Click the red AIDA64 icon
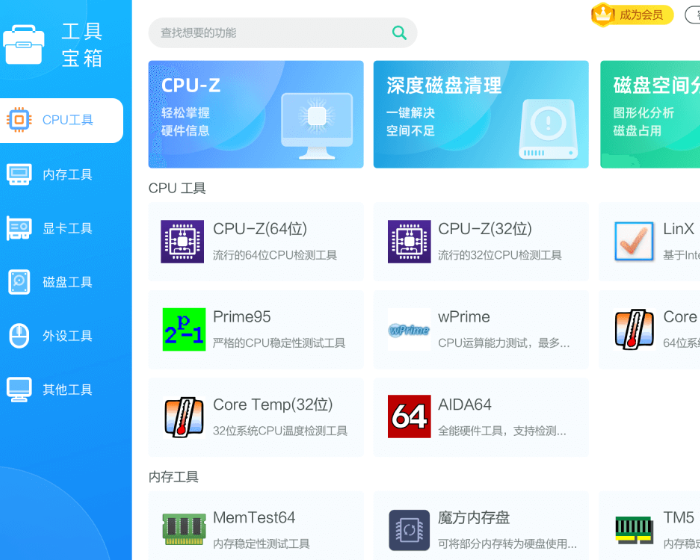 (x=409, y=417)
